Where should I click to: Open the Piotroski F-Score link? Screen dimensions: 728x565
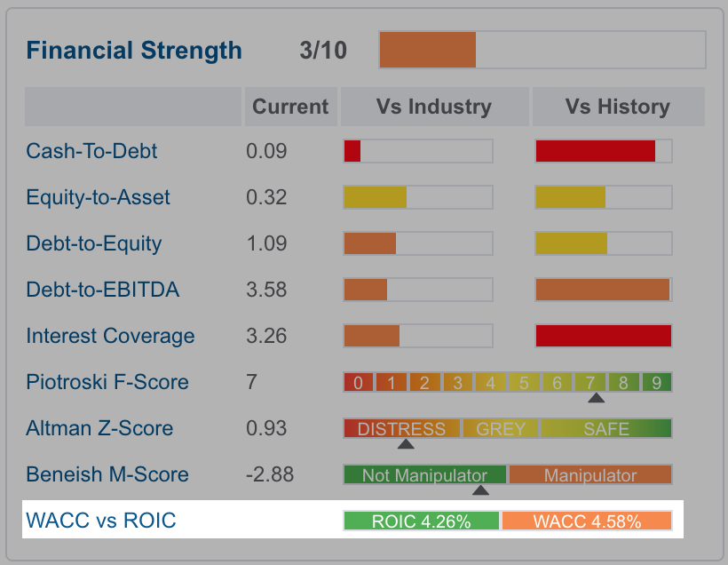coord(107,382)
